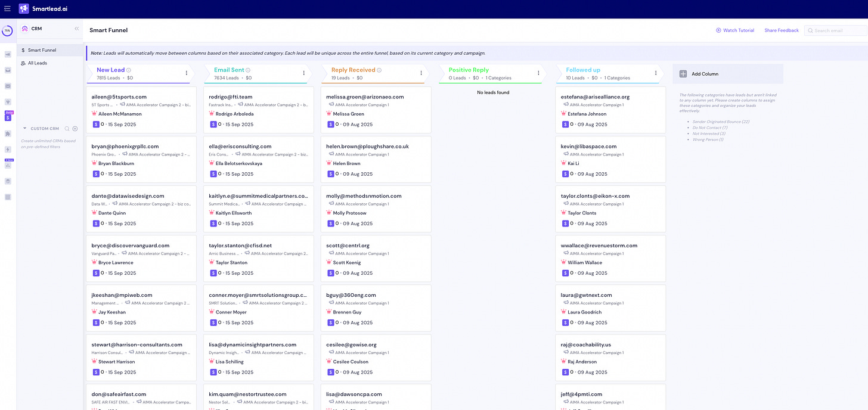Open New Lead column options menu
The image size is (868, 410).
tap(187, 73)
